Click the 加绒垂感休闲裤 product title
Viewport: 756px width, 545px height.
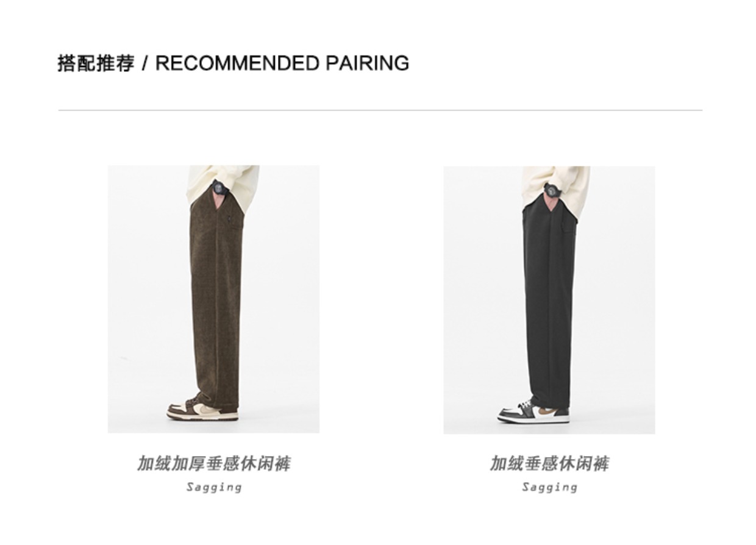click(x=549, y=463)
